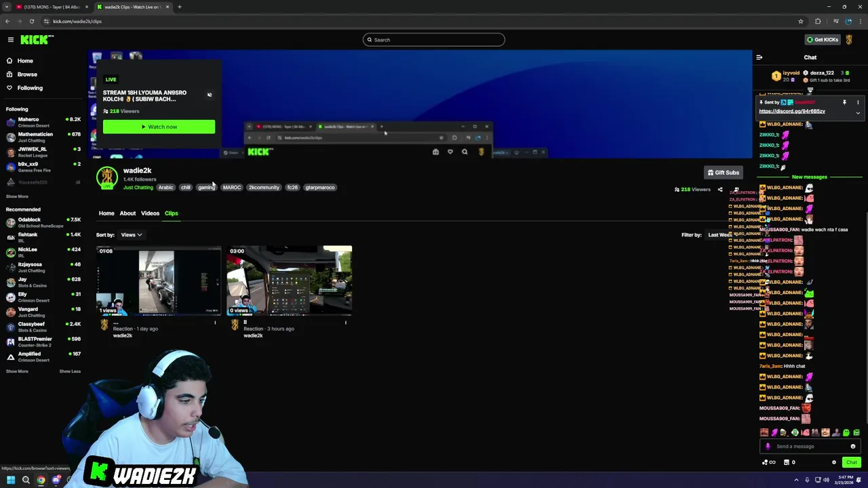Click the MAROC tag
Viewport: 868px width, 488px height.
pyautogui.click(x=232, y=188)
